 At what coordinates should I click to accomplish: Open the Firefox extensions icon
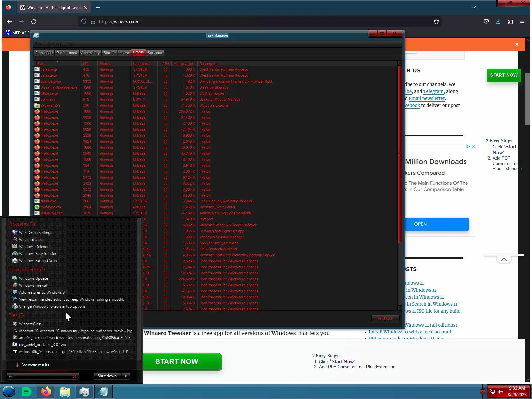pos(510,22)
